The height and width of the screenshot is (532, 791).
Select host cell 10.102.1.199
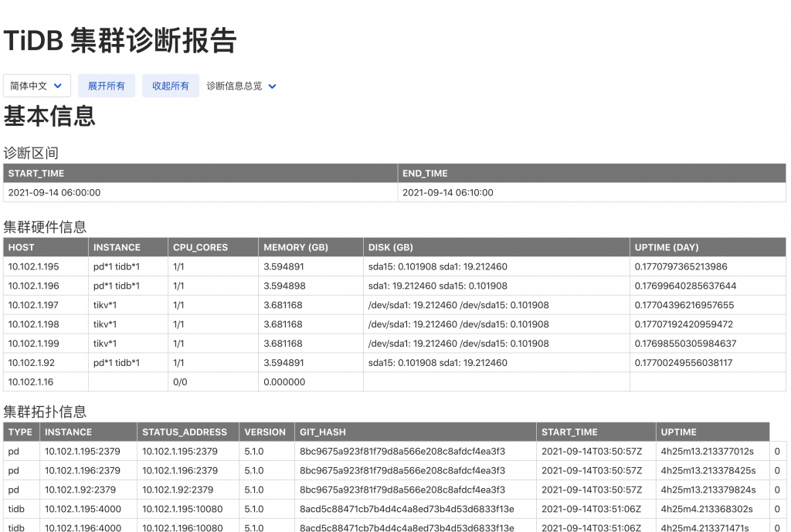point(46,344)
